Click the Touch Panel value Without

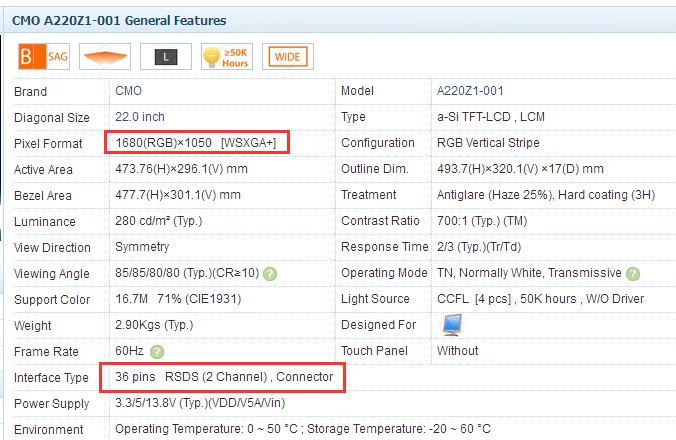click(x=457, y=351)
